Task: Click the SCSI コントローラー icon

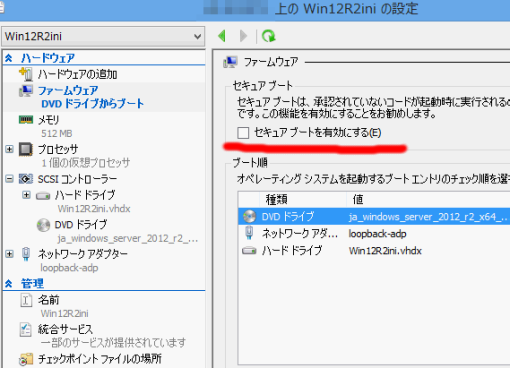Action: pos(26,179)
